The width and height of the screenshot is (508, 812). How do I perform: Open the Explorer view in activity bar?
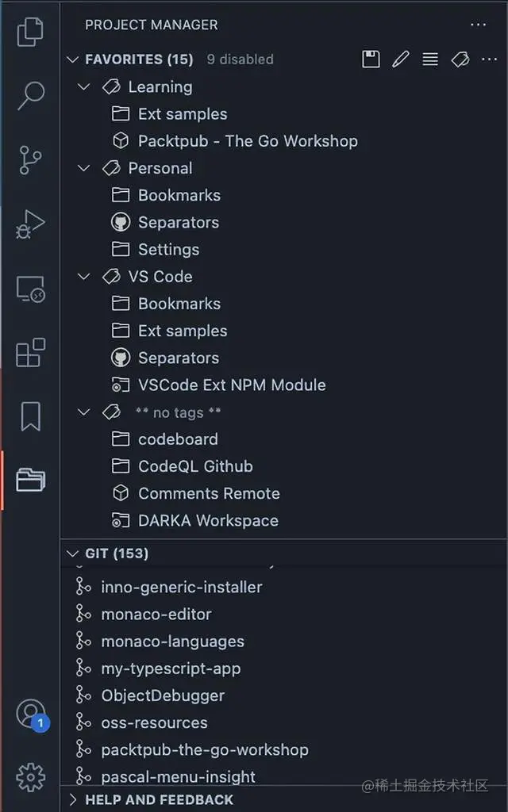31,32
